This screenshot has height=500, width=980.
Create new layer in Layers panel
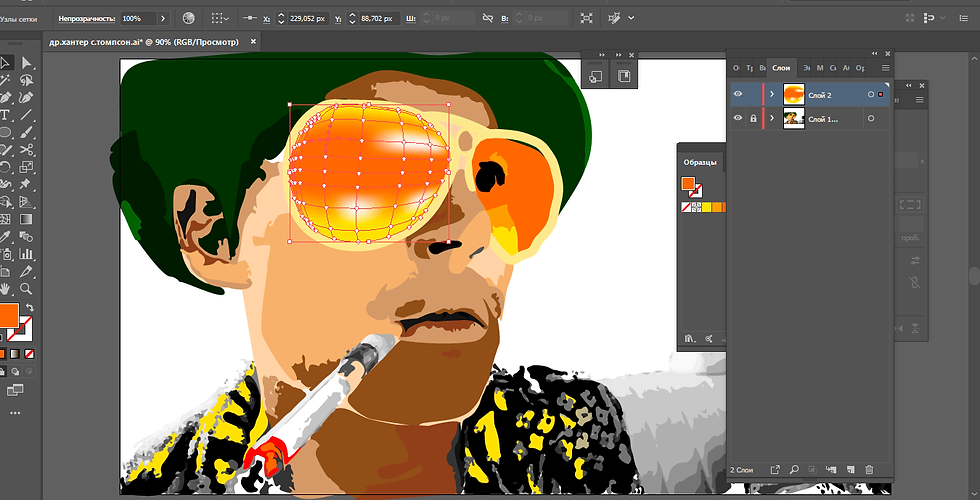850,469
